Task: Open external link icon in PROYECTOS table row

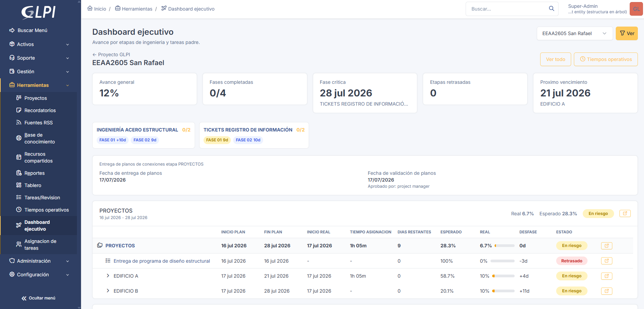Action: coord(607,246)
